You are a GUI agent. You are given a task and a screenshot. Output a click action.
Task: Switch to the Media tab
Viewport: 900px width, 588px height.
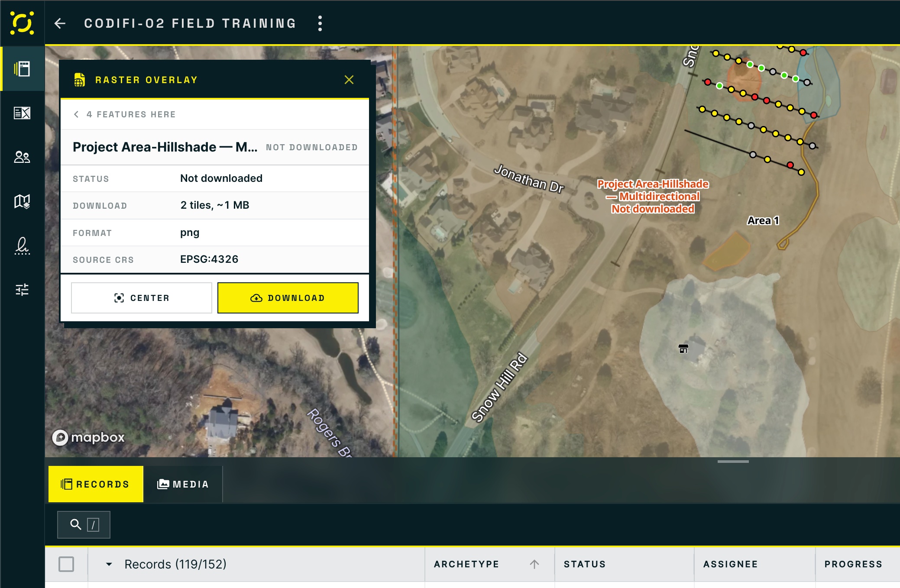click(183, 484)
